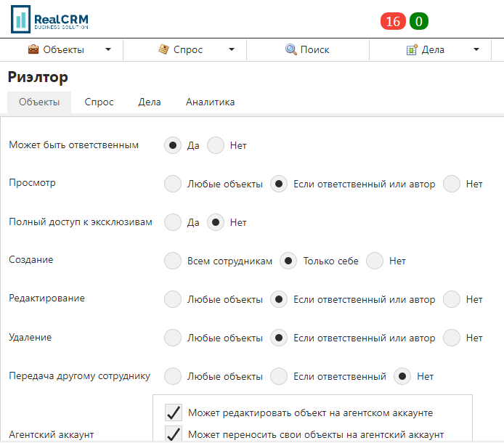Viewport: 504px width, 443px height.
Task: Click the Передача другому сотруднику label
Action: point(79,375)
